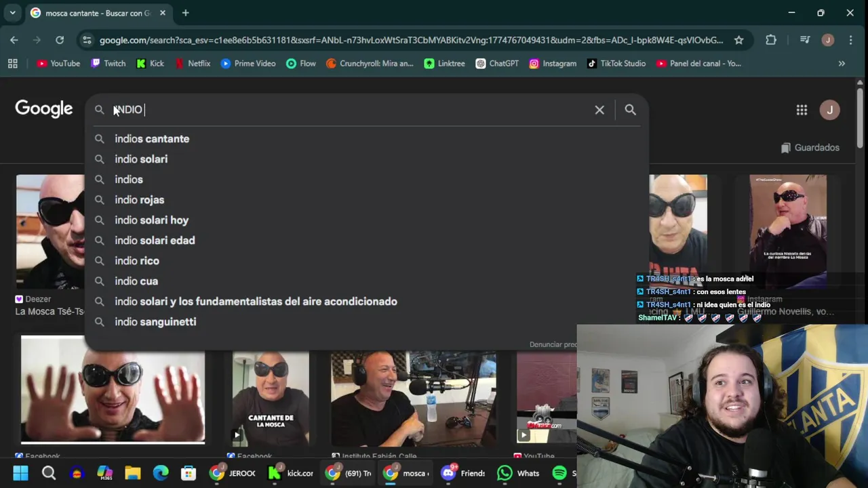This screenshot has height=488, width=868.
Task: Open the 'Panel del canal' bookmark
Action: (698, 63)
